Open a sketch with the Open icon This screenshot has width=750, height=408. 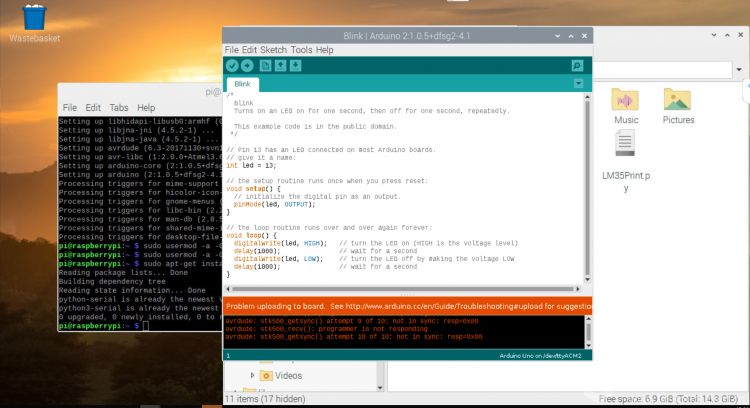280,66
